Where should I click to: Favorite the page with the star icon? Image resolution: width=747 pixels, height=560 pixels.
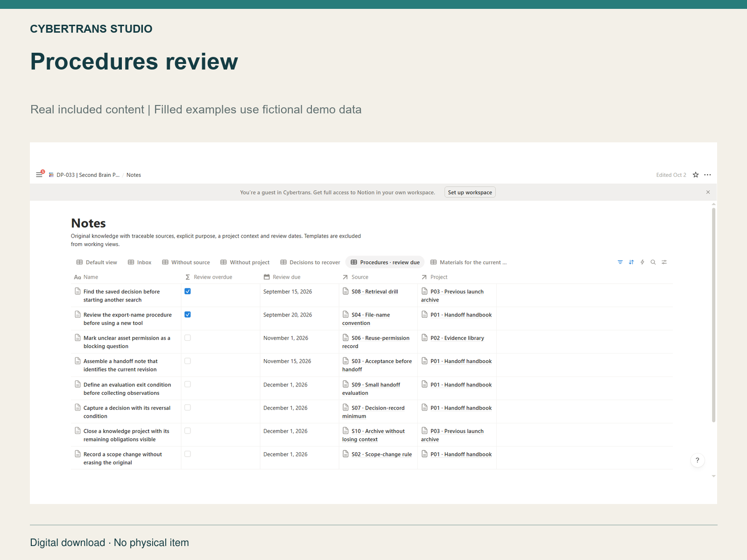click(696, 175)
